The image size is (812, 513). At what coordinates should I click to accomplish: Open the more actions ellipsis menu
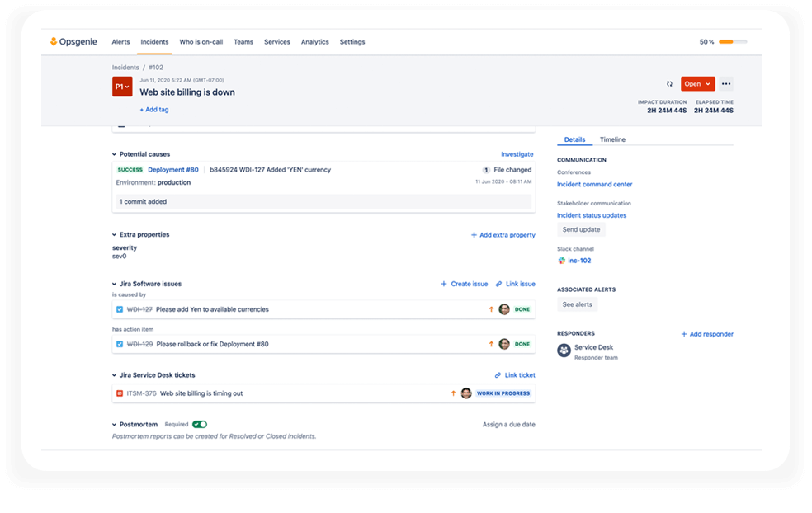(x=725, y=83)
